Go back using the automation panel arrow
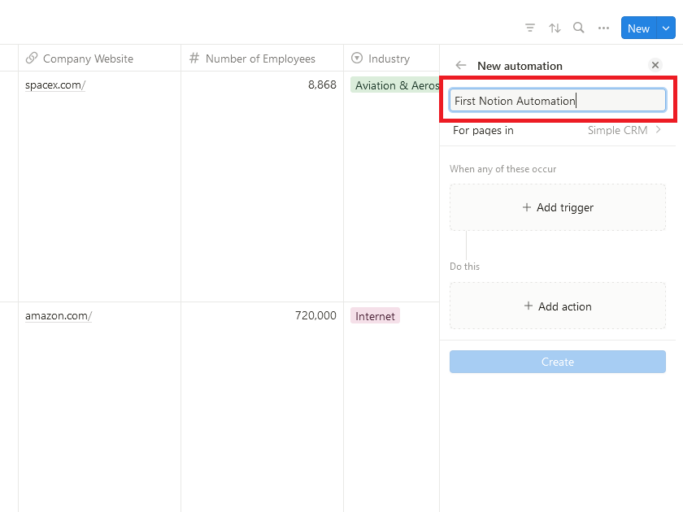The height and width of the screenshot is (512, 683). tap(460, 65)
